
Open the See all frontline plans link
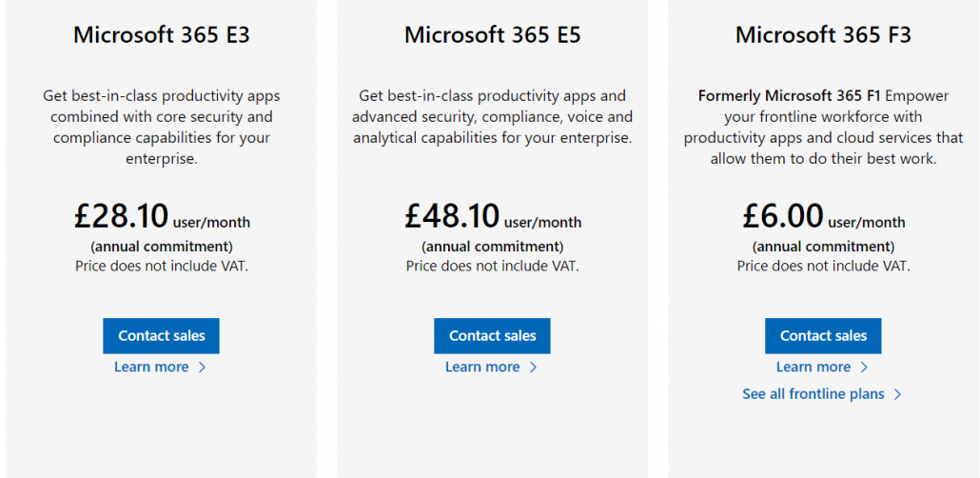[813, 394]
